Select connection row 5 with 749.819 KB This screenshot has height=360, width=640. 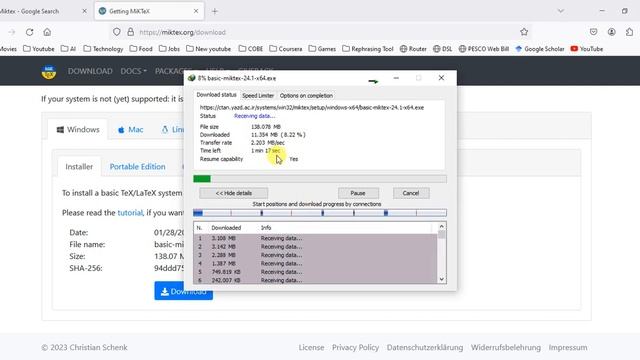315,272
